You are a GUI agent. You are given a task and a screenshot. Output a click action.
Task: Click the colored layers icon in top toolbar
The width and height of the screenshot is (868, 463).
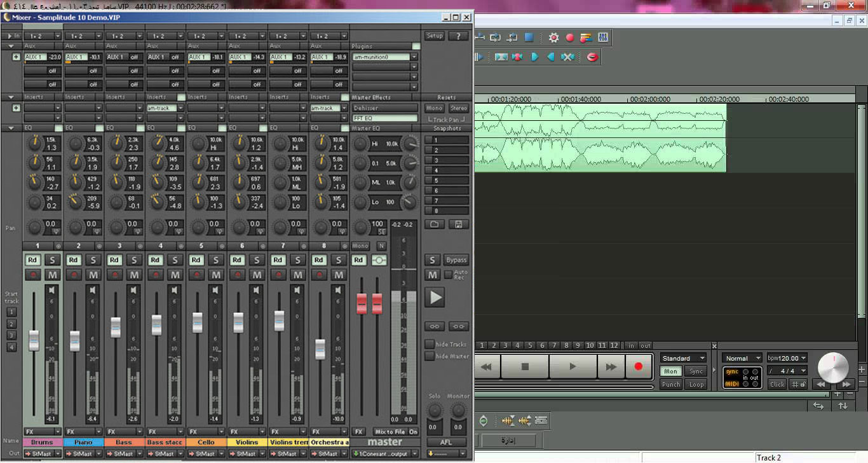586,38
